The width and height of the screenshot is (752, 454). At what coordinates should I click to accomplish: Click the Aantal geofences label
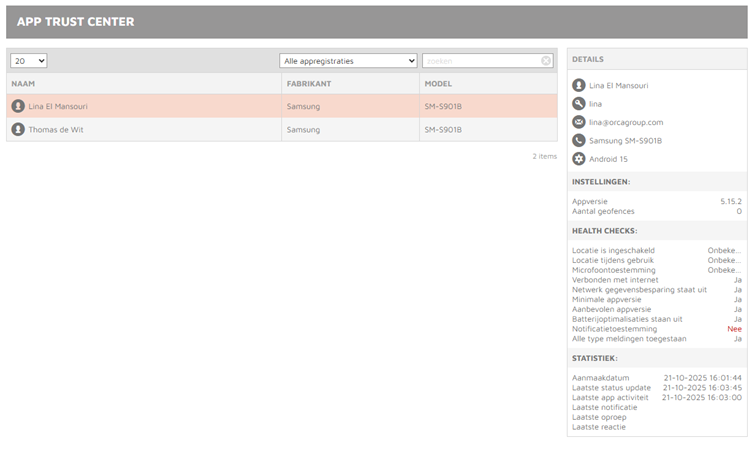pos(603,211)
